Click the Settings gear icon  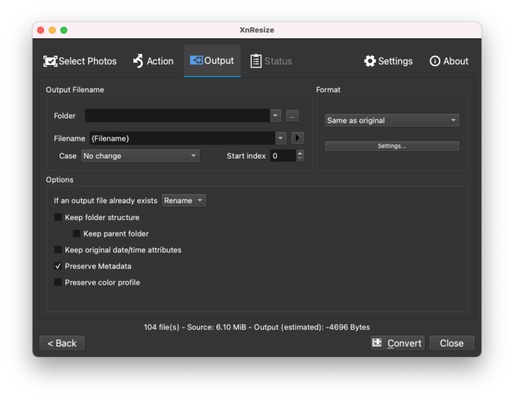tap(370, 61)
